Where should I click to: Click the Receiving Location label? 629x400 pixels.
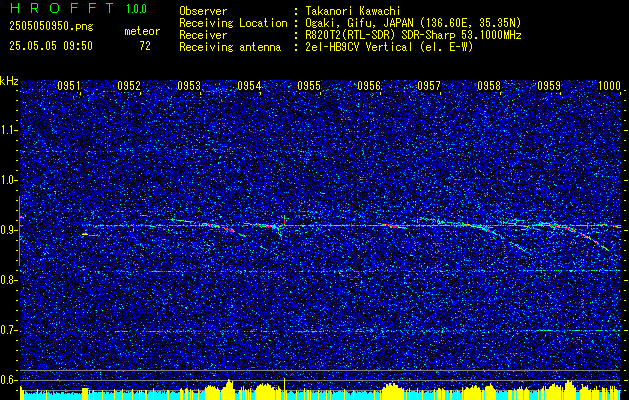[233, 23]
